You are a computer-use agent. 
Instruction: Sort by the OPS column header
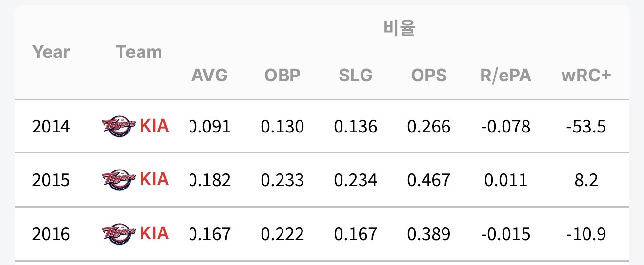tap(429, 76)
